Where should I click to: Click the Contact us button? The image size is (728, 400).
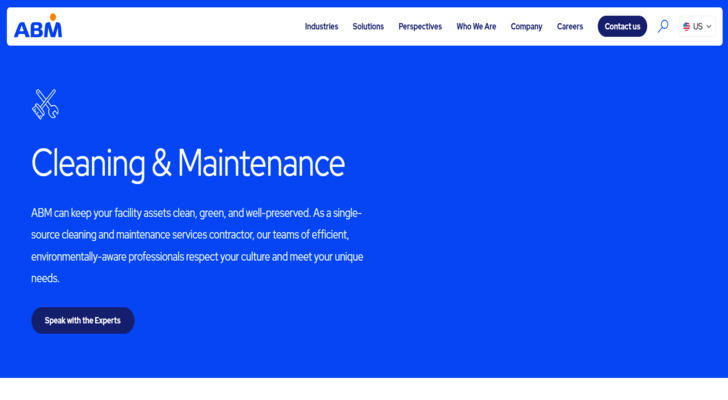(622, 26)
